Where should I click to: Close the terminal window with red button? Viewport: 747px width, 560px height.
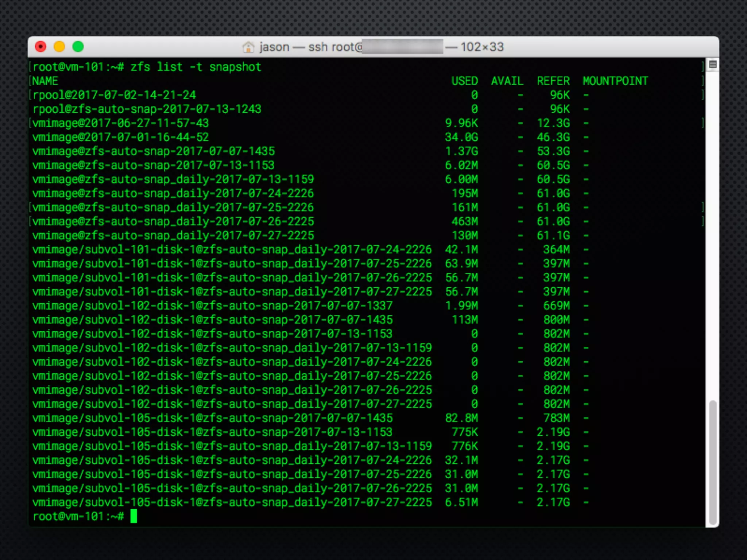pyautogui.click(x=40, y=47)
